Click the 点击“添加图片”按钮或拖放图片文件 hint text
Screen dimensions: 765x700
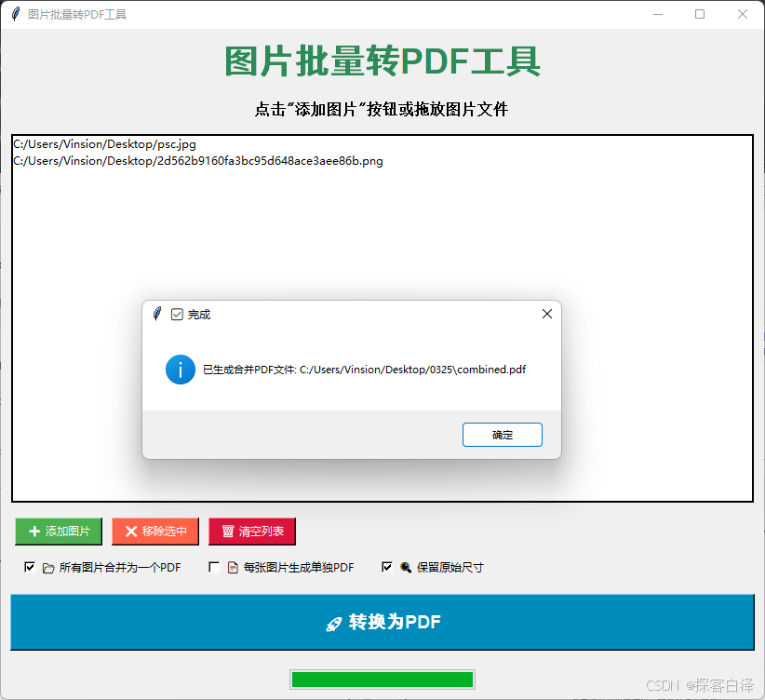pyautogui.click(x=382, y=109)
